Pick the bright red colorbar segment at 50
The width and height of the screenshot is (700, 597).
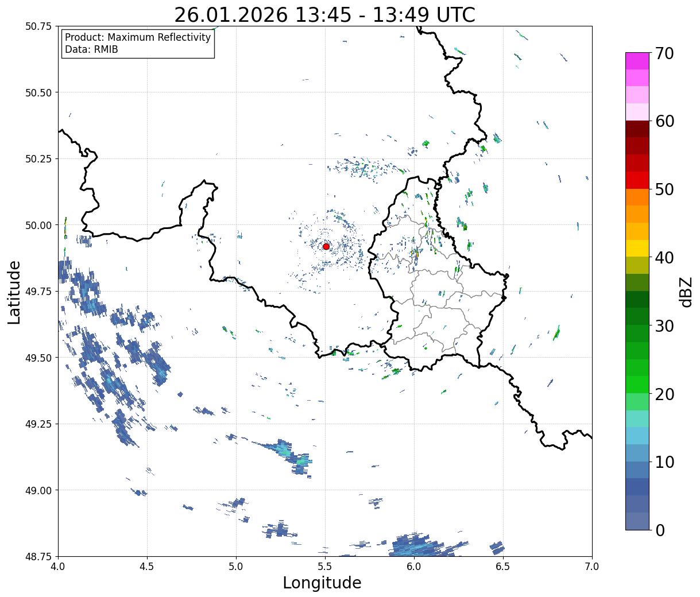pos(637,180)
